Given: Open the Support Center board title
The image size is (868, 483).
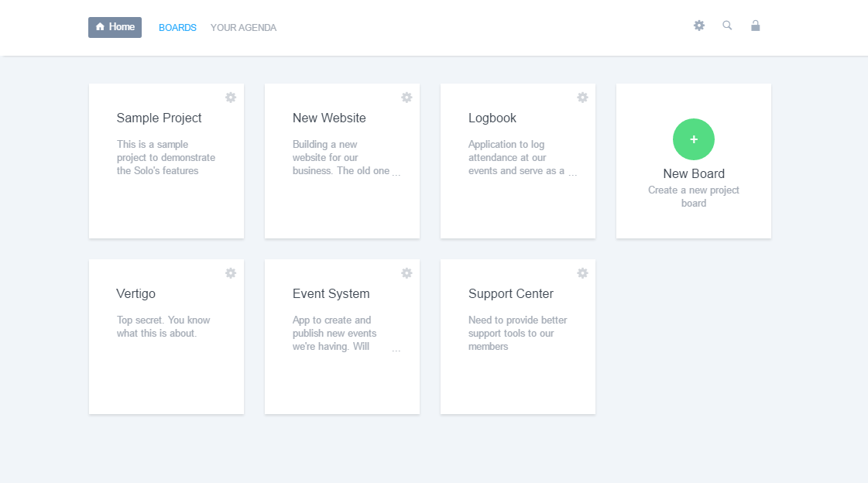Looking at the screenshot, I should pyautogui.click(x=511, y=294).
